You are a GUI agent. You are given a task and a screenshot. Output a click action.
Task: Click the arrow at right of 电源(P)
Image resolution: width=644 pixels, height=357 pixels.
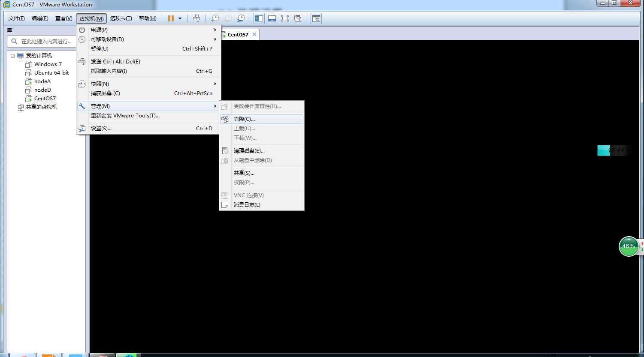(x=215, y=30)
